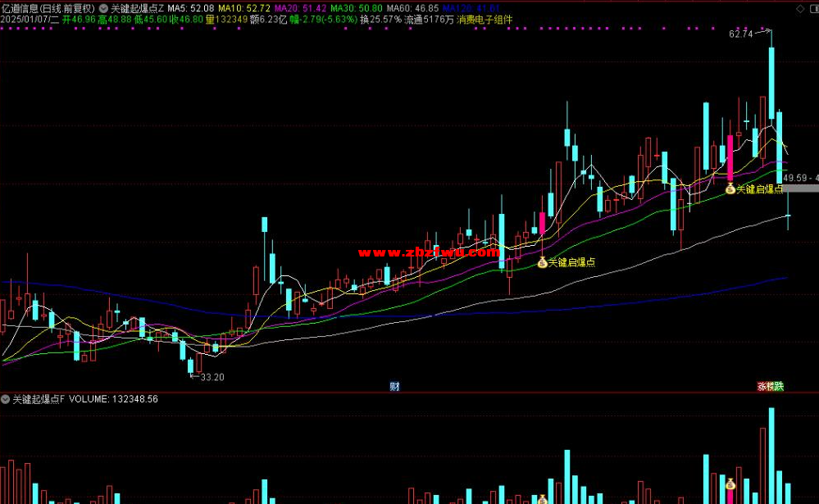819x504 pixels.
Task: Click the tallest cyan volume bar
Action: pos(771,456)
